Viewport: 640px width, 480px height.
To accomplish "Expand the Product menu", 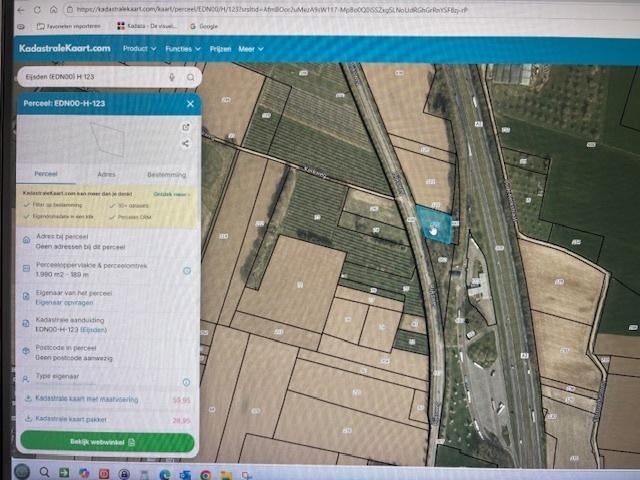I will 140,49.
